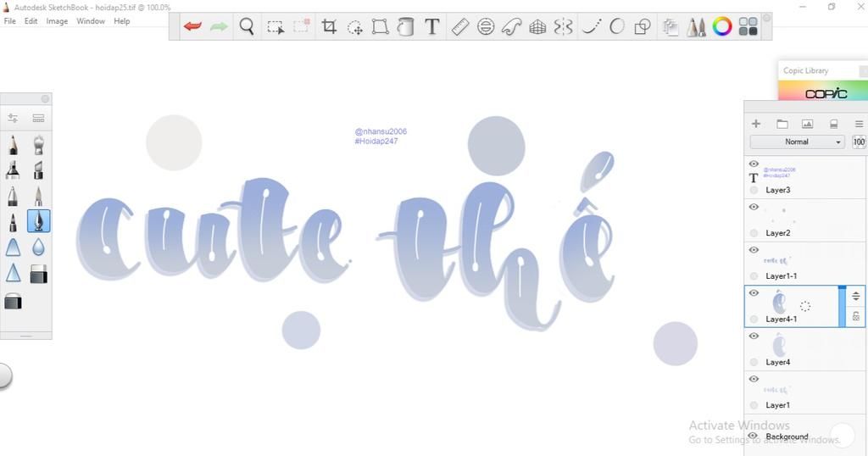868x456 pixels.
Task: Open the Window menu
Action: coord(91,21)
